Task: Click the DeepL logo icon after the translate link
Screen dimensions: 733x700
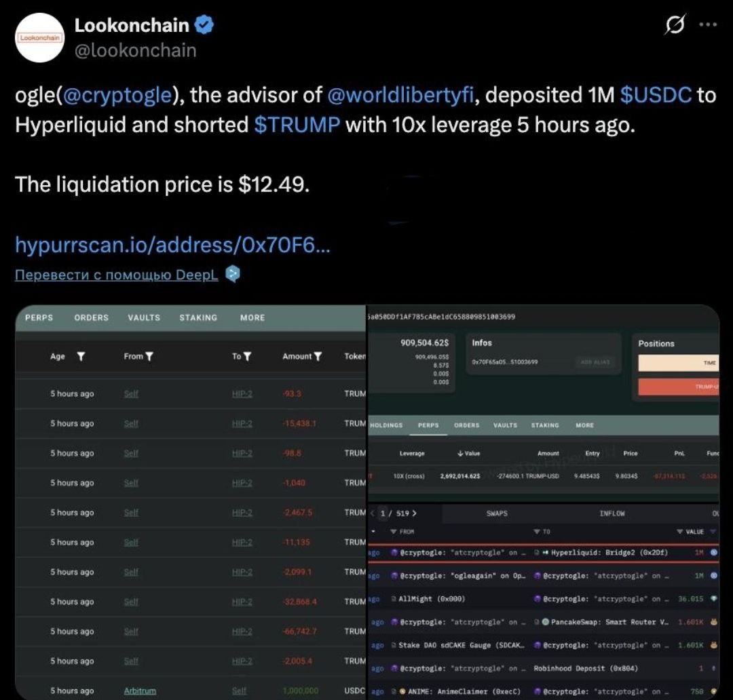Action: [232, 274]
